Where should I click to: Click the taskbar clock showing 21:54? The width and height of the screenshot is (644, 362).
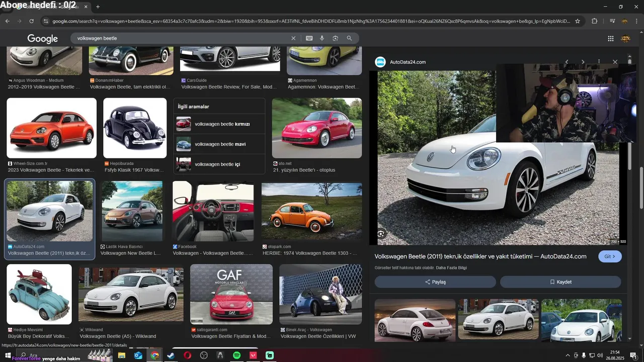(615, 355)
